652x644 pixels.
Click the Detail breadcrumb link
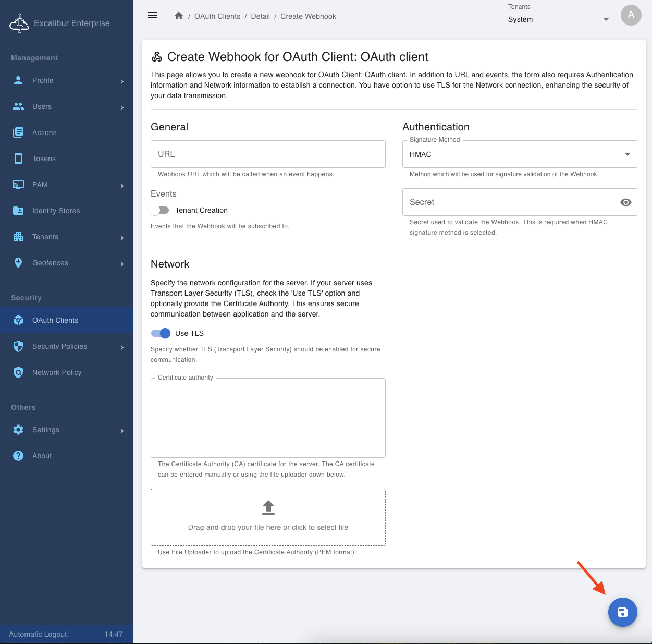260,16
